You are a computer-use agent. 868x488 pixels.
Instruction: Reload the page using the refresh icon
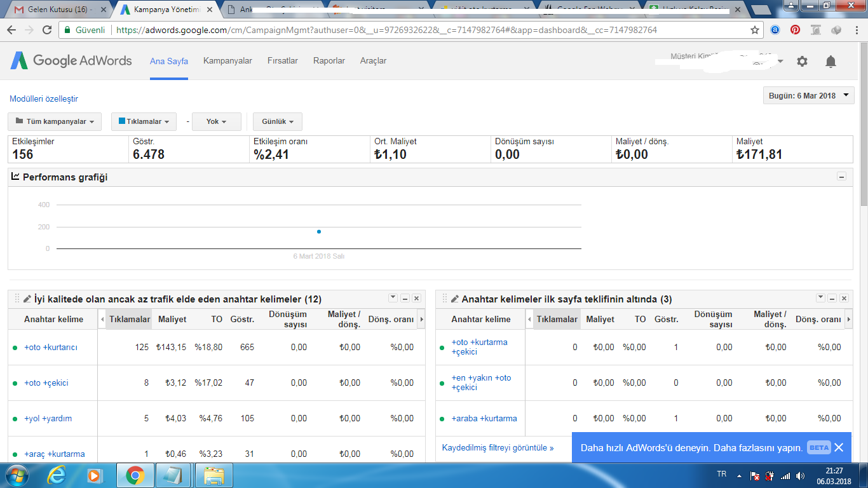click(x=47, y=30)
